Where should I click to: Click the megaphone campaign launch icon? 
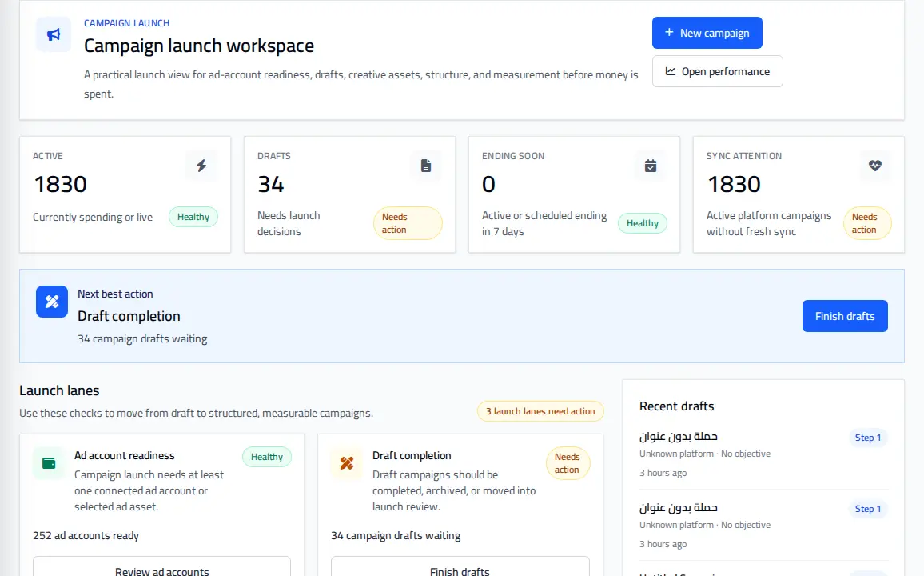point(54,34)
